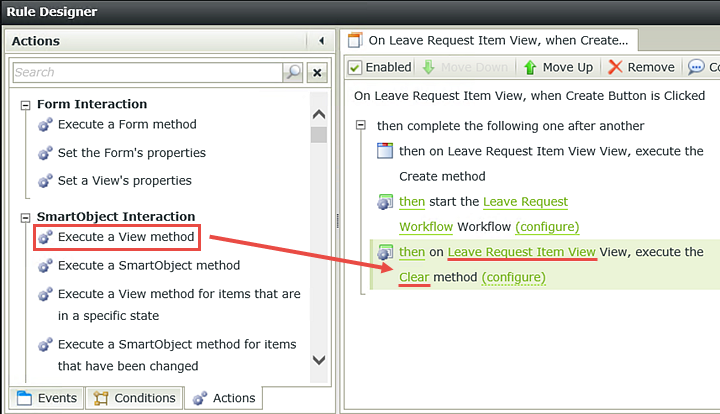This screenshot has width=720, height=414.
Task: Click 'then complete the following one after another' text
Action: tap(511, 126)
